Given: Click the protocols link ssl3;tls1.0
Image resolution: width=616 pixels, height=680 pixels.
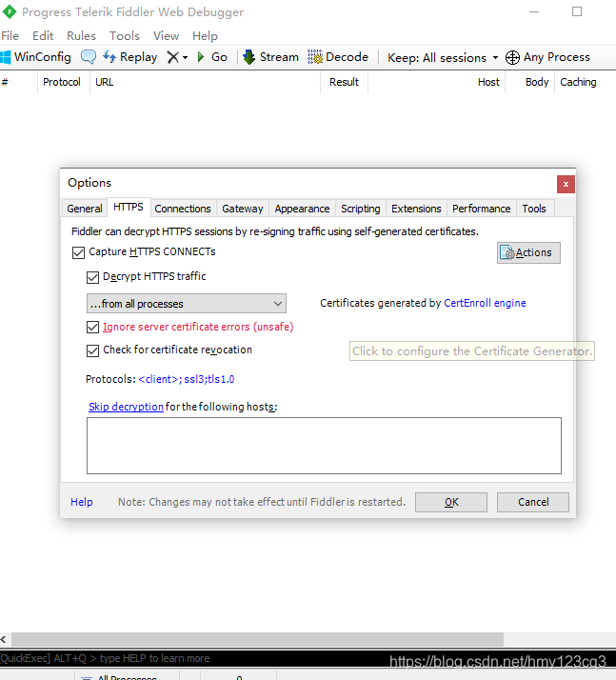Looking at the screenshot, I should (187, 379).
